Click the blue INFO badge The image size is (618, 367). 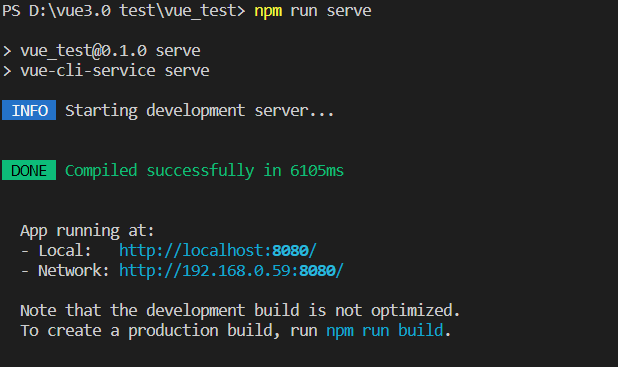29,110
